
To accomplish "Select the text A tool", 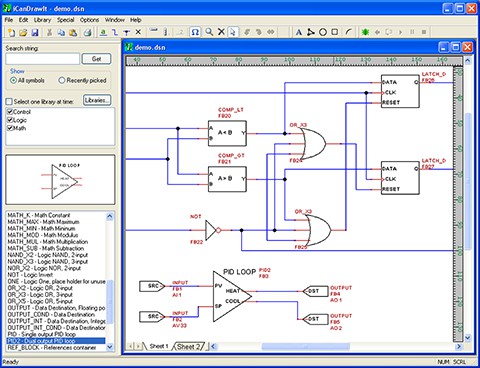I will pyautogui.click(x=299, y=32).
